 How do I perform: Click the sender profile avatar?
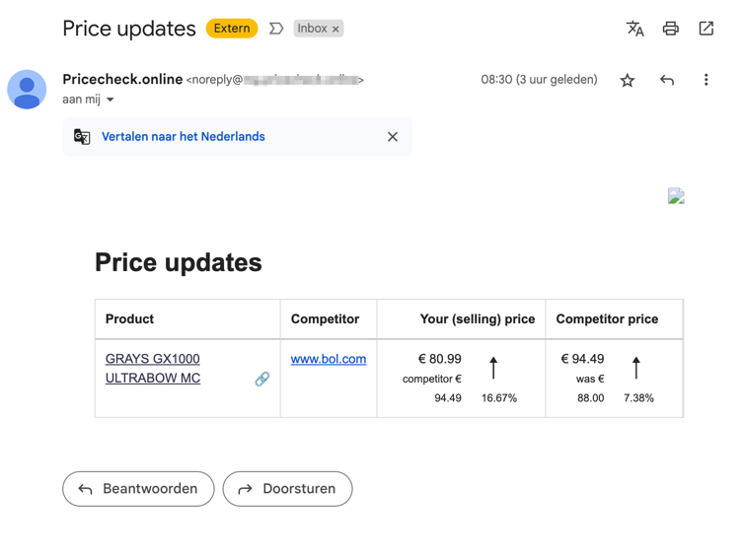pos(27,89)
